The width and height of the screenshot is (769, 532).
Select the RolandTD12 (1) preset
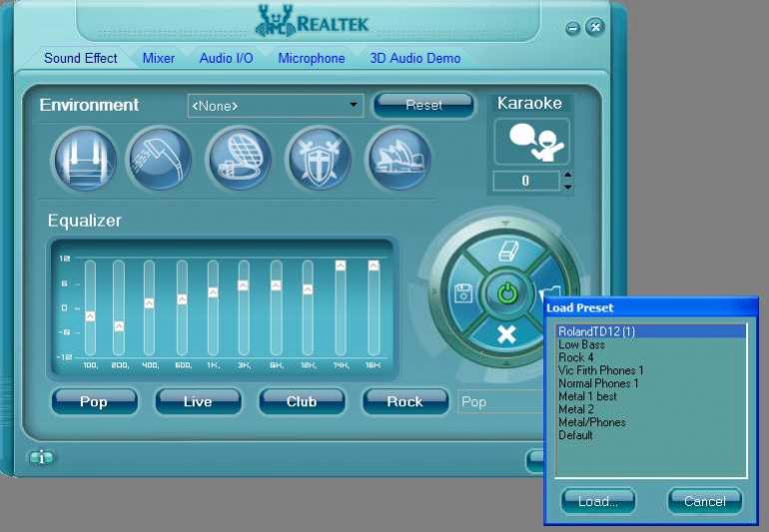tap(650, 331)
